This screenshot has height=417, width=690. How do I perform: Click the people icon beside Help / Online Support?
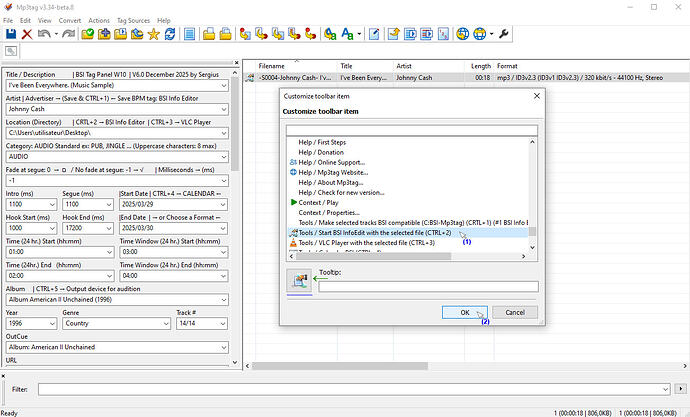coord(294,162)
